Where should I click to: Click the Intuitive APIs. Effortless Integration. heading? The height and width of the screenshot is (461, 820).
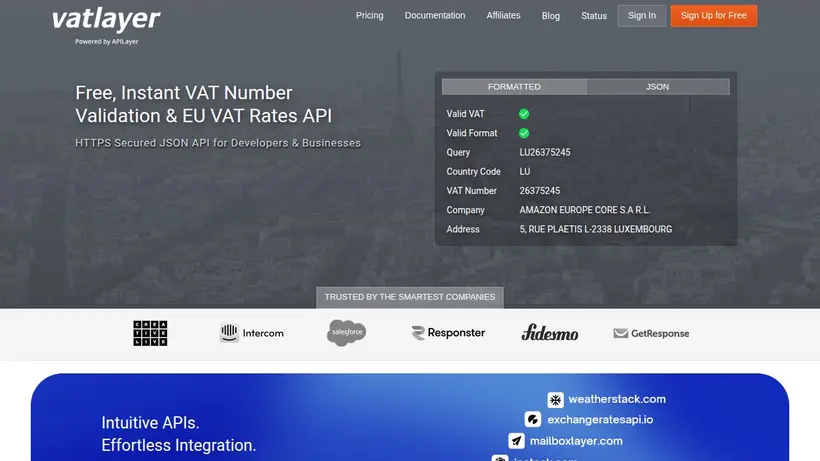pyautogui.click(x=179, y=434)
